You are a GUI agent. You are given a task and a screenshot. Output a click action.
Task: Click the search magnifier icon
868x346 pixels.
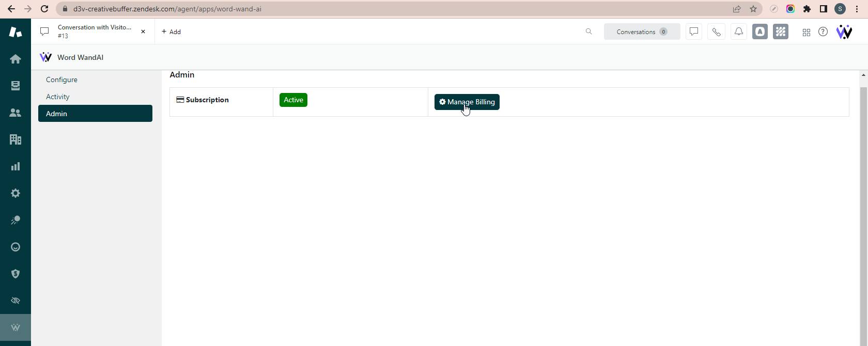[588, 32]
